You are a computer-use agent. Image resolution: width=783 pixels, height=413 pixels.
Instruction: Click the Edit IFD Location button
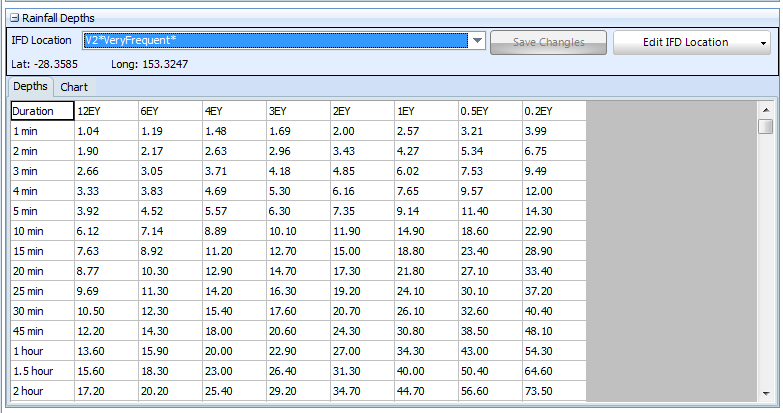[x=685, y=42]
